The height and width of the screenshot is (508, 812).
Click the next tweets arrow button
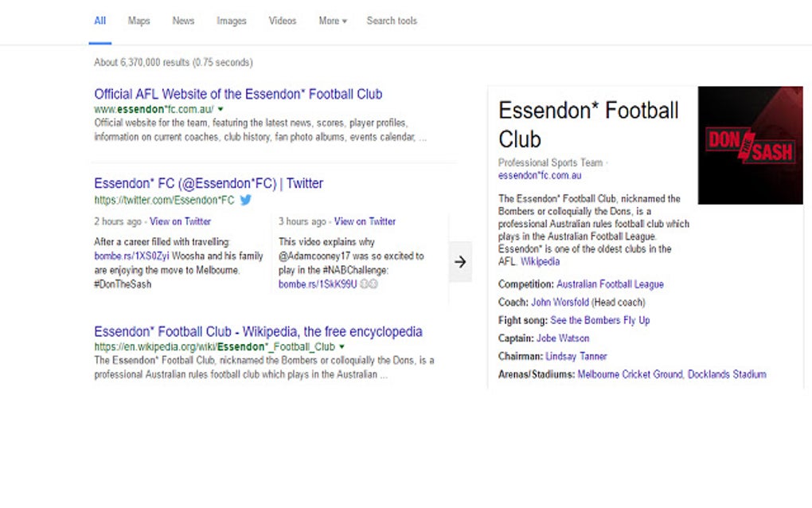tap(460, 262)
